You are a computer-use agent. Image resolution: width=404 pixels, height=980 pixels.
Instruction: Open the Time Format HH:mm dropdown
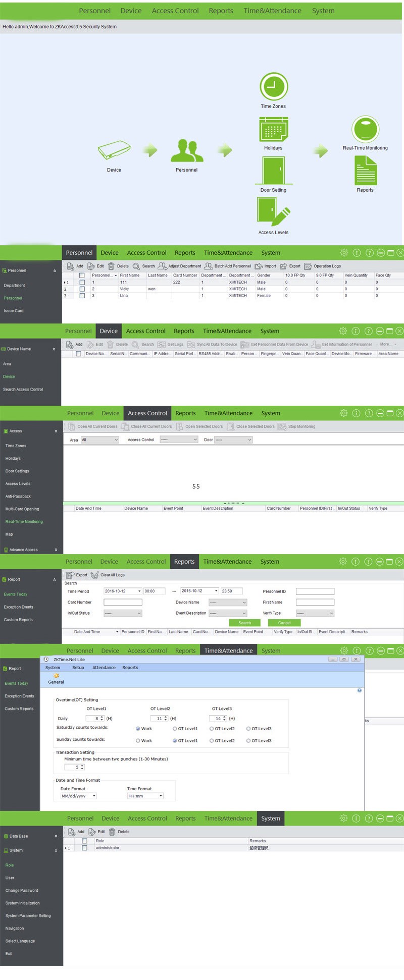tap(145, 796)
